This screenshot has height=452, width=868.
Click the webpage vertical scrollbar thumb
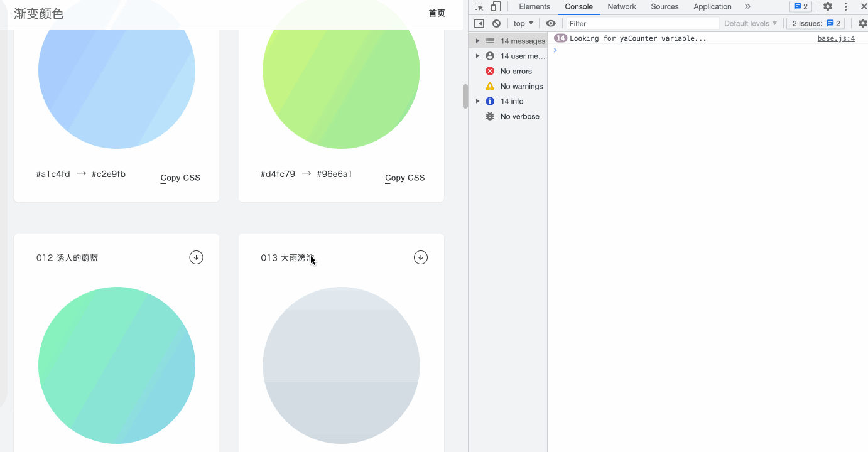coord(465,97)
